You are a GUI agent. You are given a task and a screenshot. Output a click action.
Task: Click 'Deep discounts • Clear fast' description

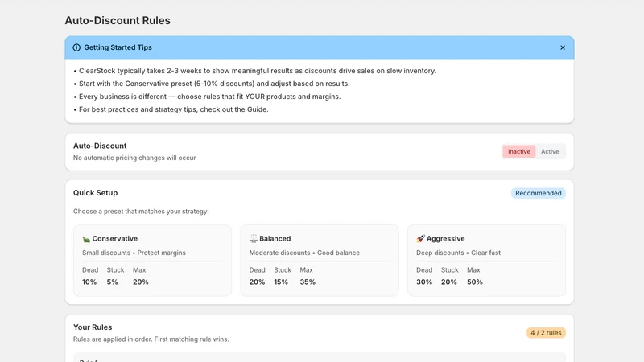coord(458,253)
